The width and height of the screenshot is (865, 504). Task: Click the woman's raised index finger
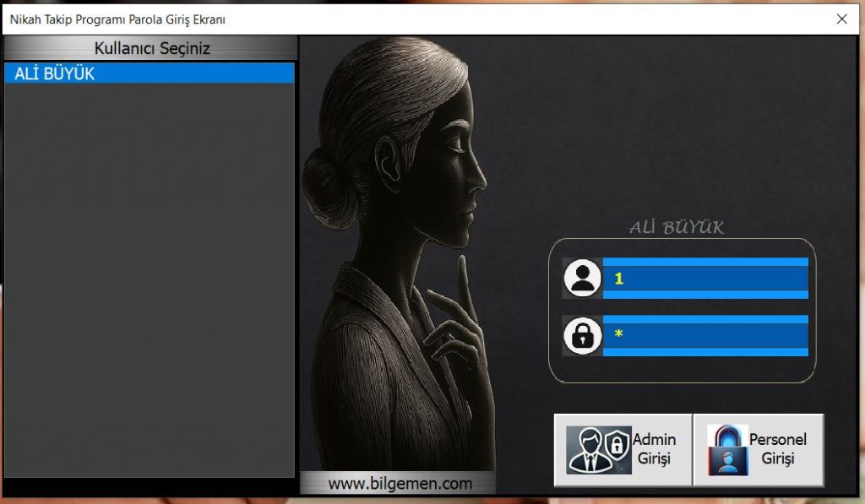pyautogui.click(x=462, y=274)
